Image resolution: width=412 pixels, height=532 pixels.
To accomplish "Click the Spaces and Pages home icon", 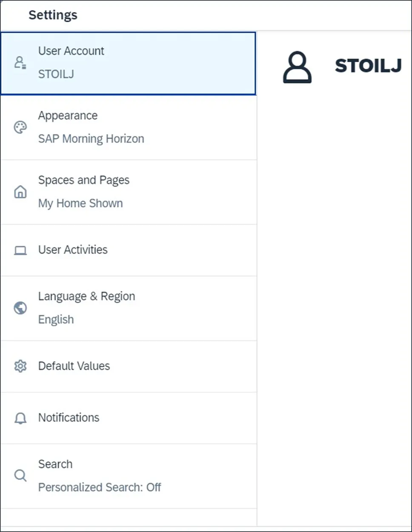I will (20, 192).
